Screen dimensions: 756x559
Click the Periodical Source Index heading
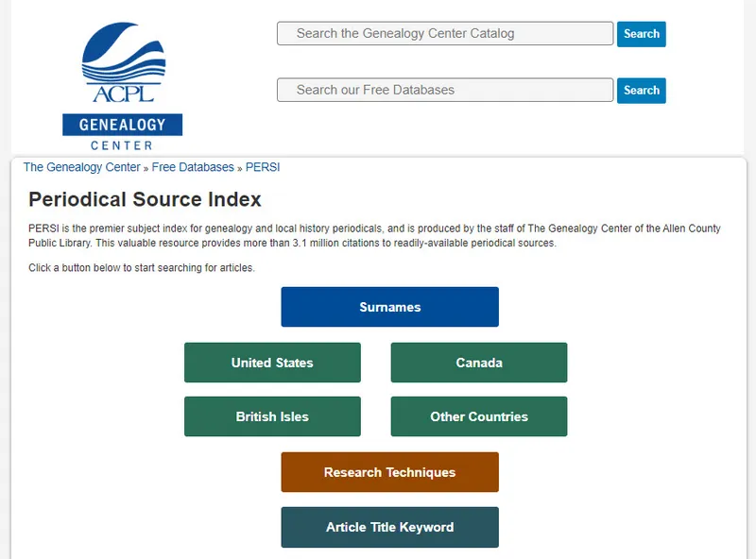[x=145, y=199]
